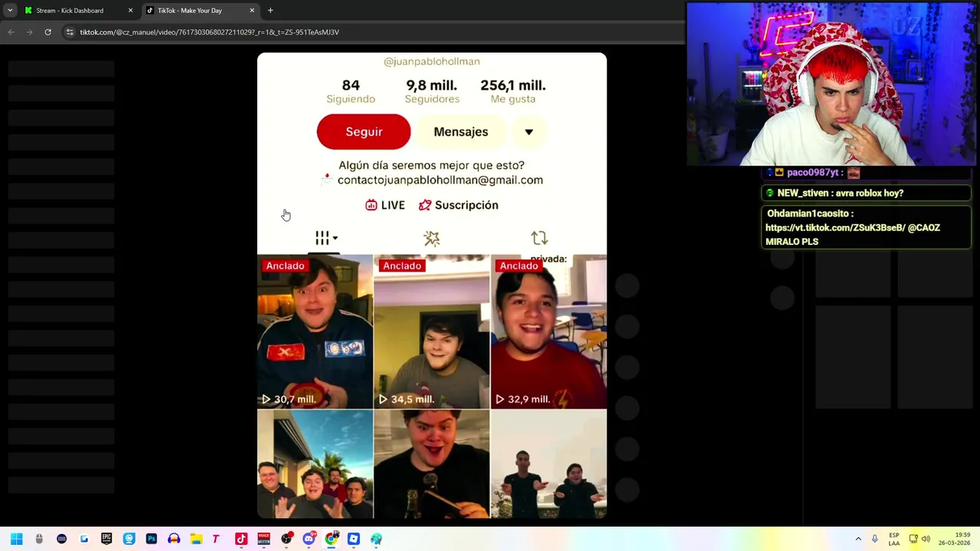Open ESP LAA input language switcher
The height and width of the screenshot is (551, 980).
894,539
